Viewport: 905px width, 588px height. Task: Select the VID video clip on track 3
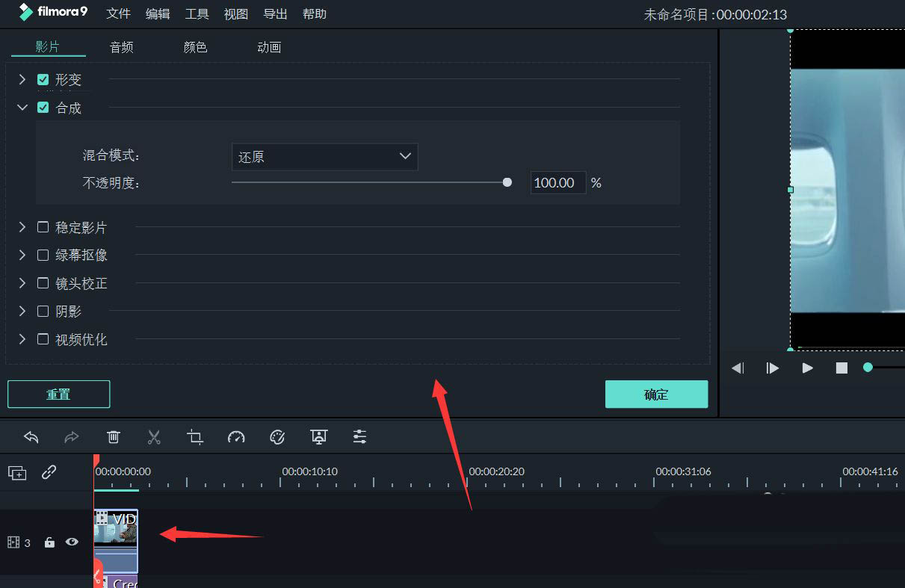[x=116, y=541]
